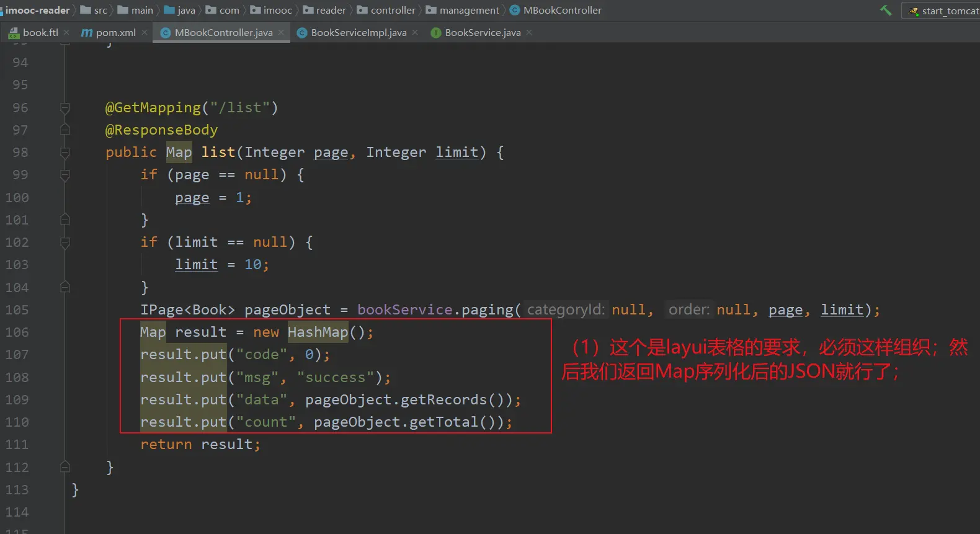980x534 pixels.
Task: Select the controller folder breadcrumb
Action: [393, 10]
